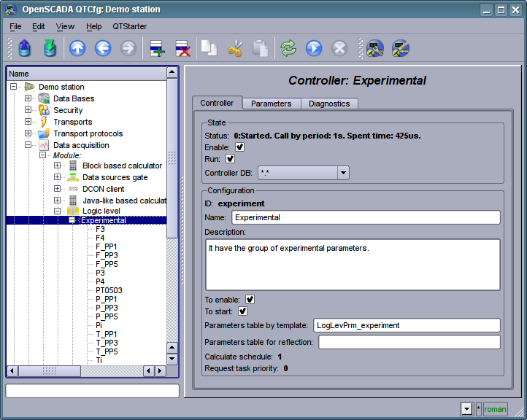Open the QTStarter menu
Image resolution: width=527 pixels, height=420 pixels.
tap(130, 26)
